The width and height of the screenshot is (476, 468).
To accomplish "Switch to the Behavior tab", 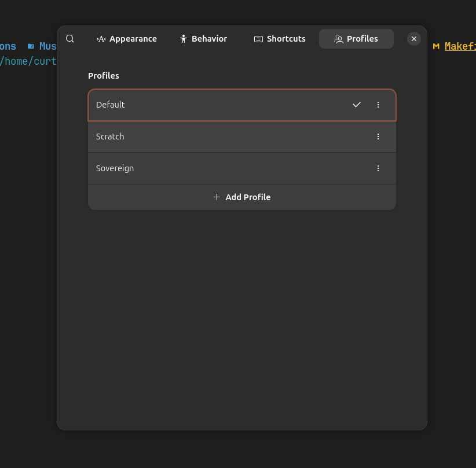I will click(x=203, y=39).
